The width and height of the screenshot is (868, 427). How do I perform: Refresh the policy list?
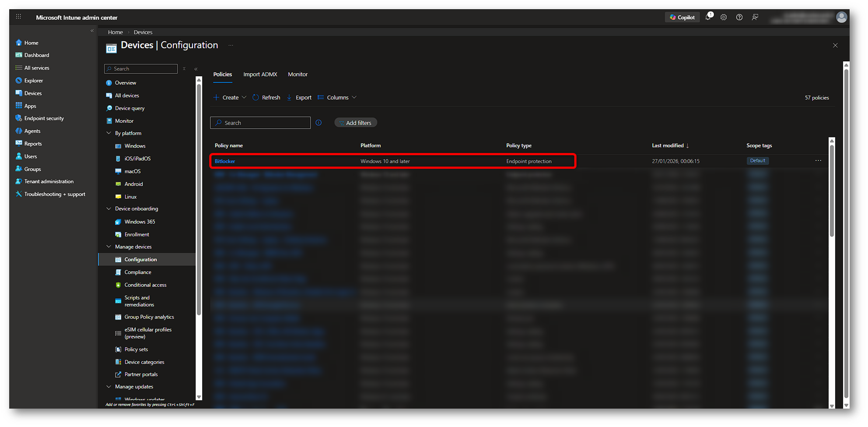click(x=266, y=98)
